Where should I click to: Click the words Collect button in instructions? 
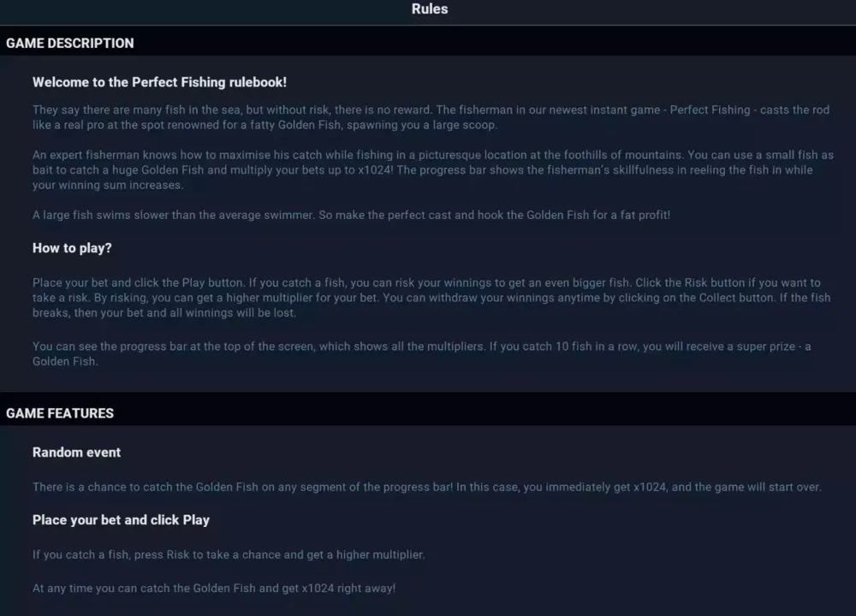(736, 298)
